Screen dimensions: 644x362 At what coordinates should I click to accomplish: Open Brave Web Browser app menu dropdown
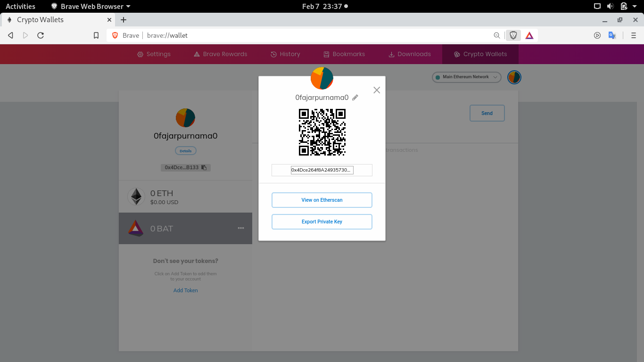pos(91,6)
